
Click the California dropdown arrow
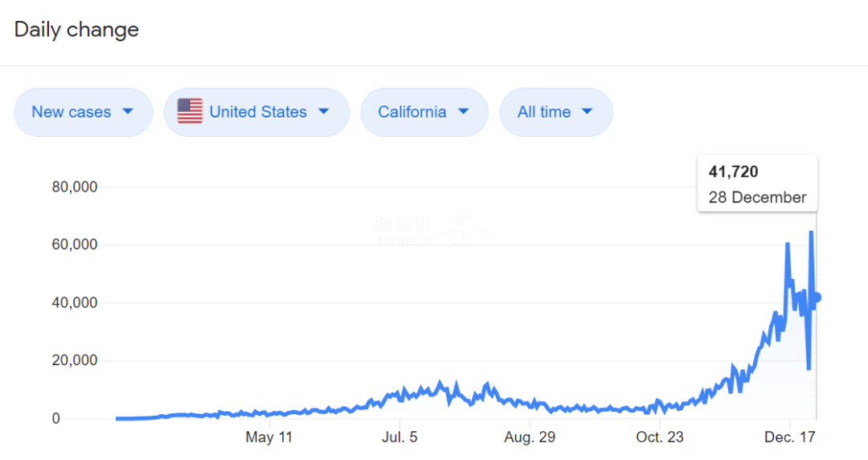click(463, 112)
